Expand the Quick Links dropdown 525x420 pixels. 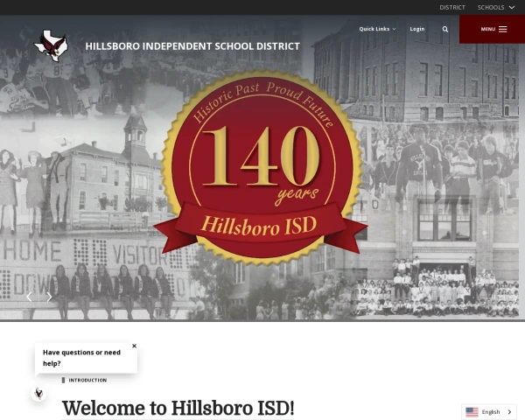(377, 29)
